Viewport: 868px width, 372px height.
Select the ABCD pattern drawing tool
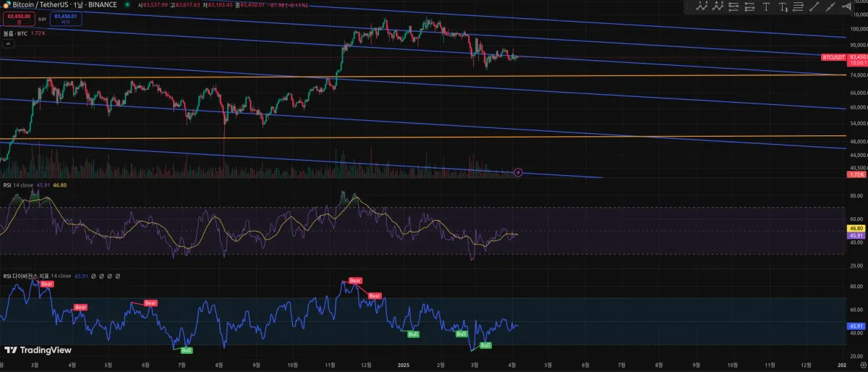click(x=718, y=7)
